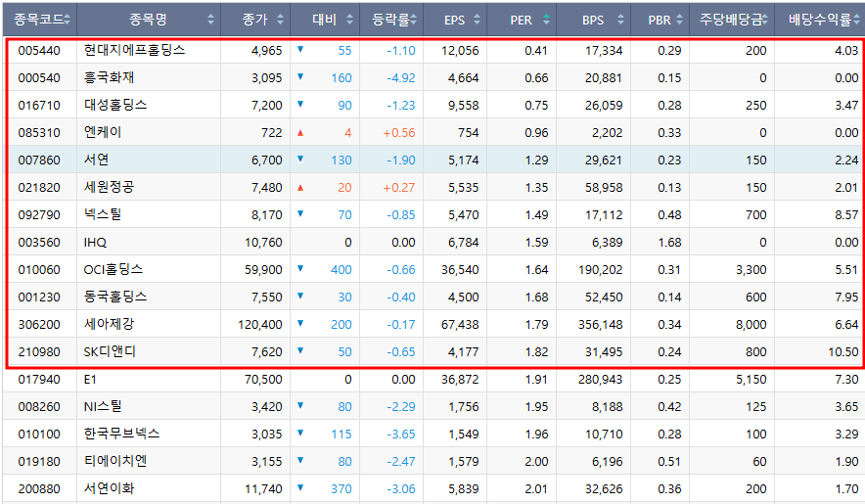Select stock name 현대지에프홀딩스
865x504 pixels.
click(134, 50)
